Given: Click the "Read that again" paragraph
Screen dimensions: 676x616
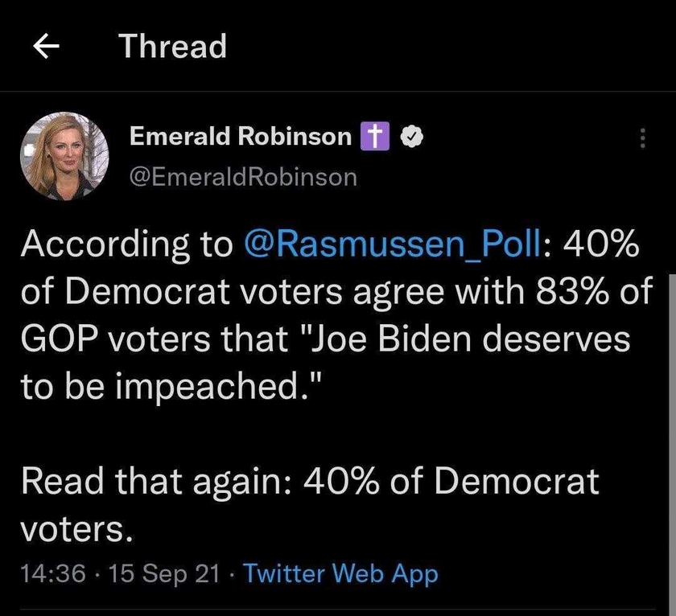Looking at the screenshot, I should point(310,505).
